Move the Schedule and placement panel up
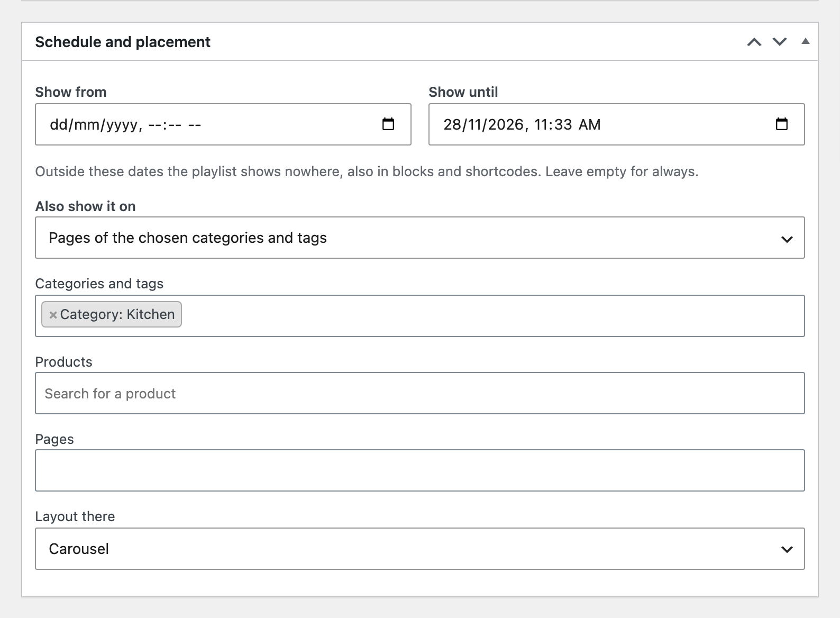The image size is (840, 618). pos(754,42)
